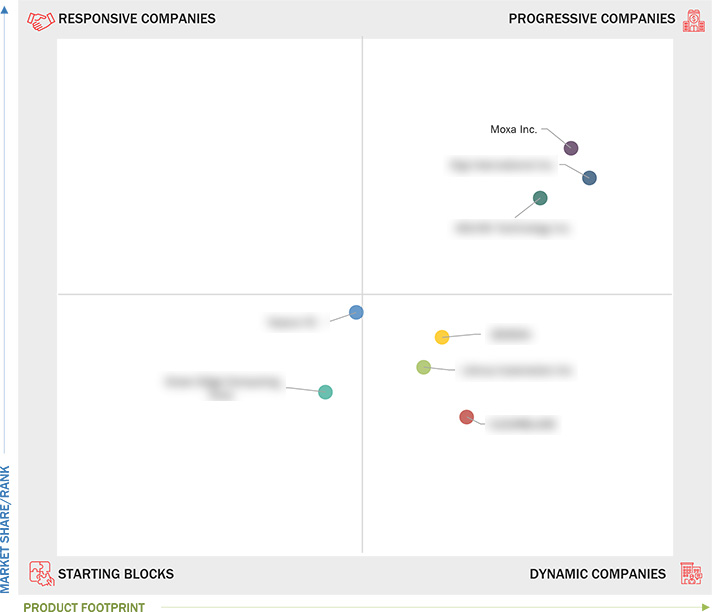Click the STARTING BLOCKS heading
The image size is (712, 612).
point(116,574)
